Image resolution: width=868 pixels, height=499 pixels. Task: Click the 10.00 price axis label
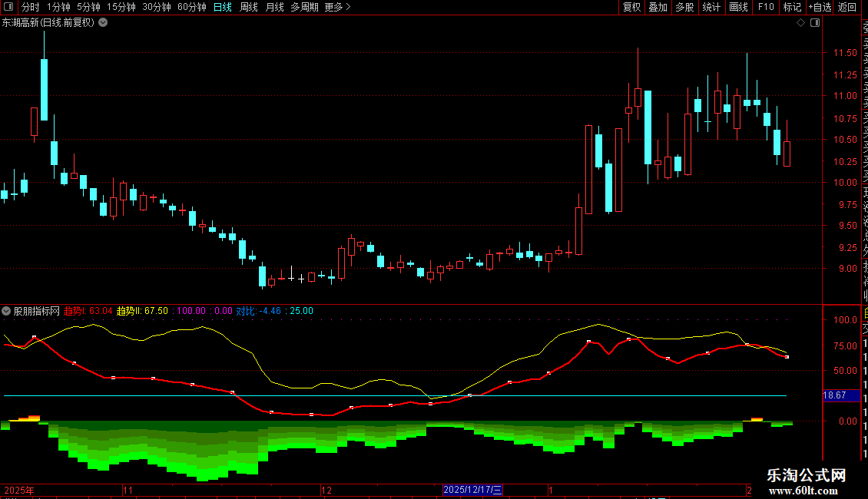[x=845, y=183]
